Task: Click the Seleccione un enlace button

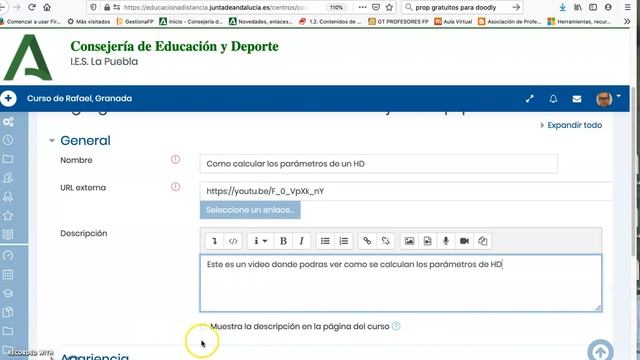Action: tap(250, 210)
